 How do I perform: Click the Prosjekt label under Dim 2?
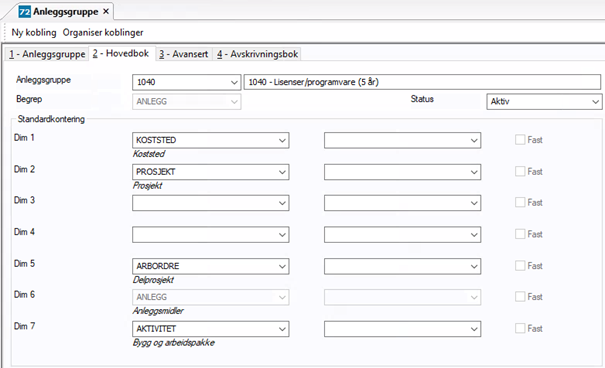click(x=147, y=186)
